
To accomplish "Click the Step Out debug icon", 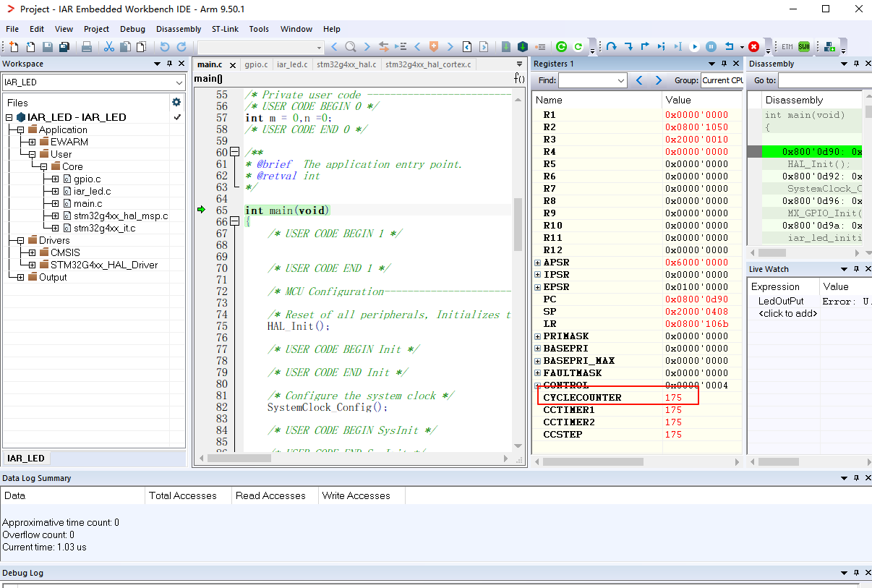I will pos(645,47).
